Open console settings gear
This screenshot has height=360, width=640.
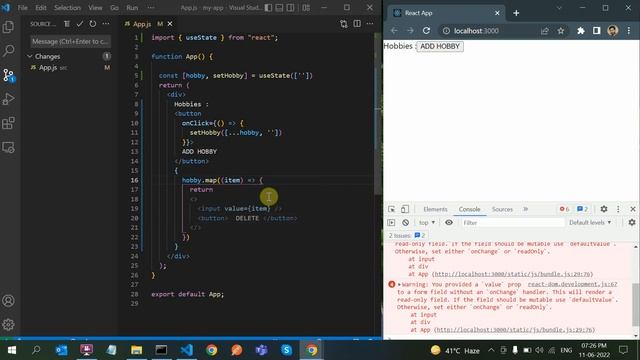632,222
